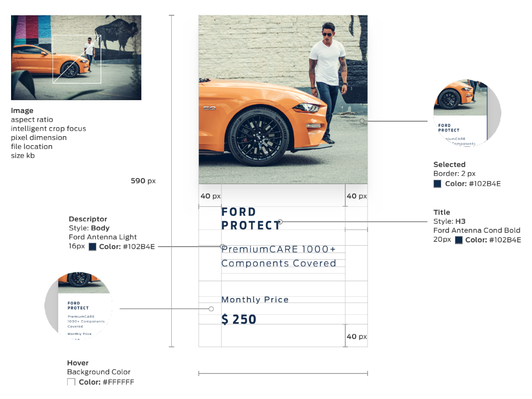This screenshot has width=532, height=399.
Task: Click the circular Hover state zoom preview
Action: click(x=78, y=305)
